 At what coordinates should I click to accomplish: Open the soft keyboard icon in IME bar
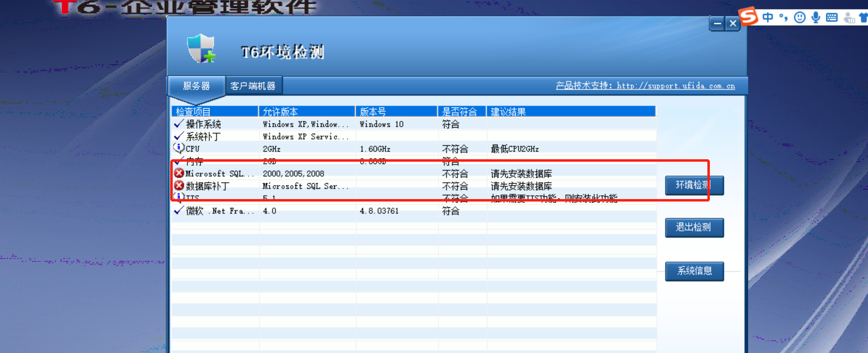click(x=832, y=17)
